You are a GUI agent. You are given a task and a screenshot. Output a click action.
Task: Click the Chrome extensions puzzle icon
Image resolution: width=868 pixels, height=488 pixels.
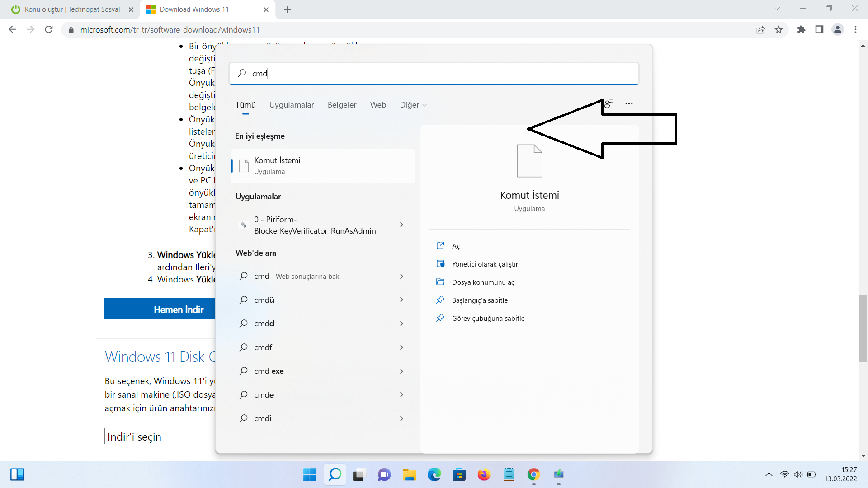click(801, 30)
